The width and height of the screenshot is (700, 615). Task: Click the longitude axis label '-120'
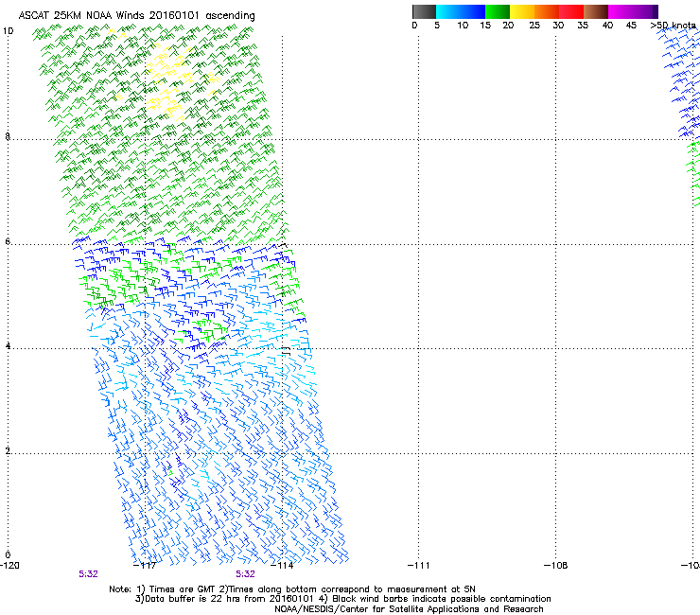tap(9, 566)
